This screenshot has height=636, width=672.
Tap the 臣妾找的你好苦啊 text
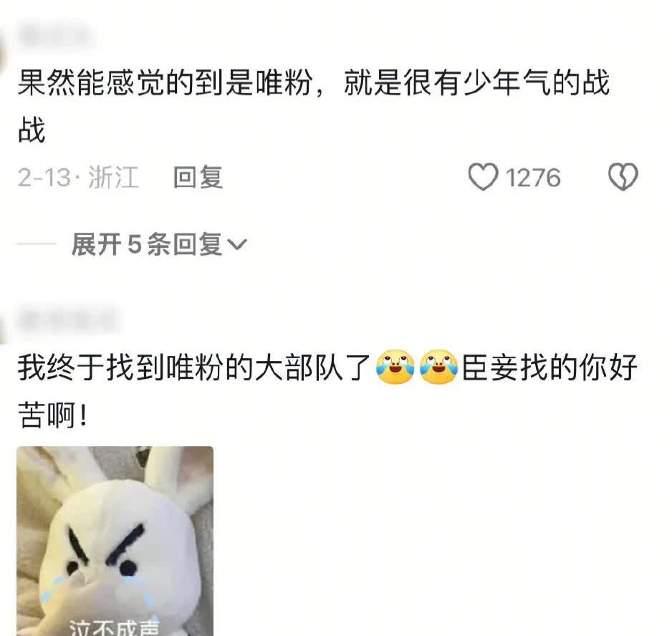click(x=327, y=390)
